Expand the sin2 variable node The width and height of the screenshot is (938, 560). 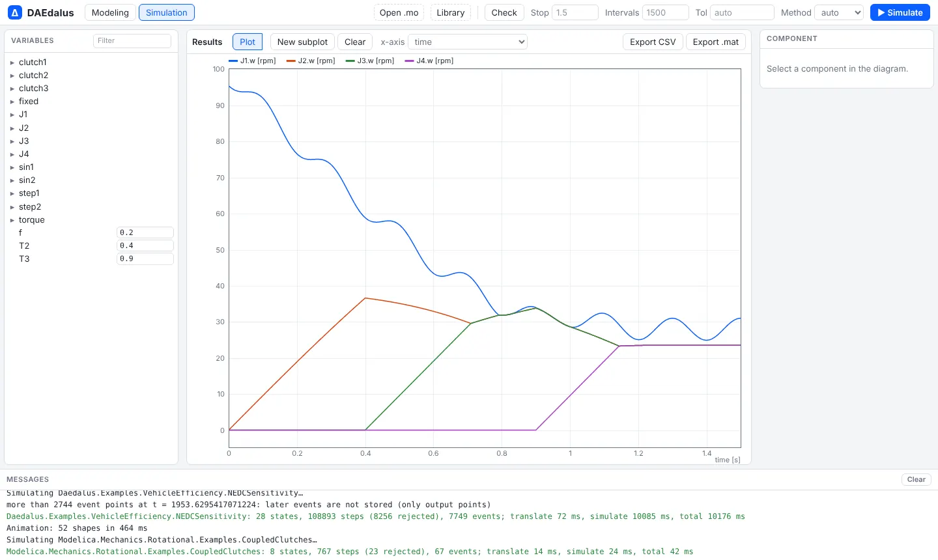pyautogui.click(x=12, y=180)
